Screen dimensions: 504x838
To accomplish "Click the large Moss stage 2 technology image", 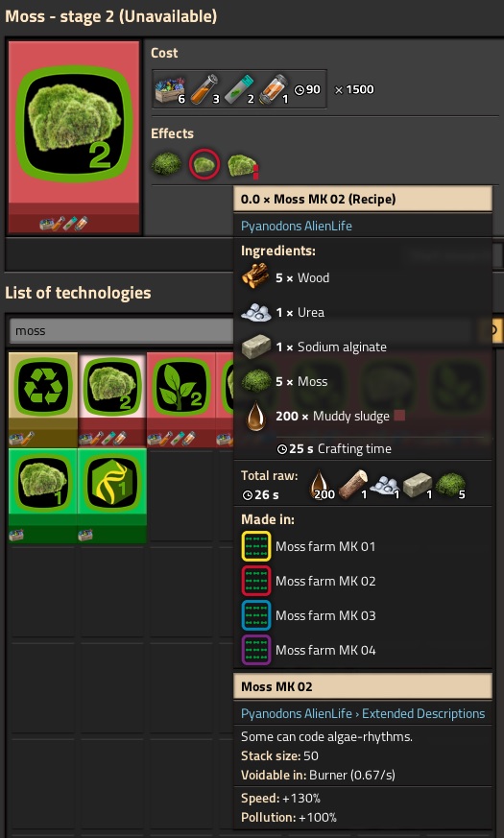I will 74,137.
